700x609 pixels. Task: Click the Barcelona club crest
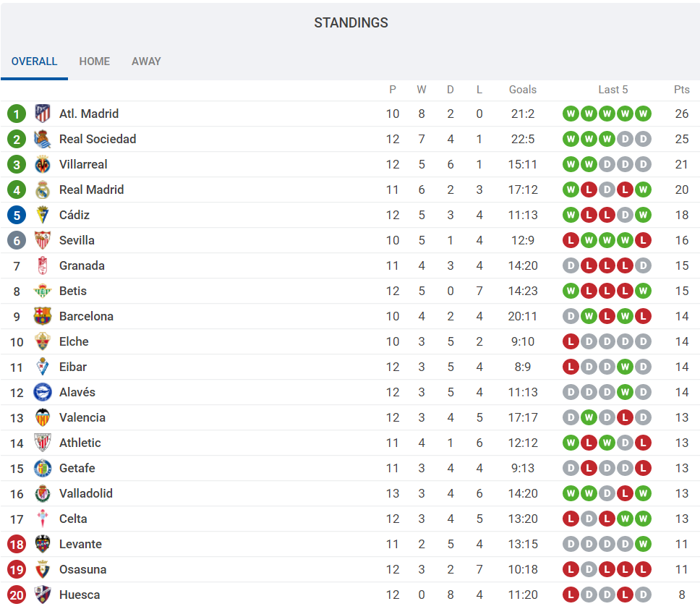[43, 316]
